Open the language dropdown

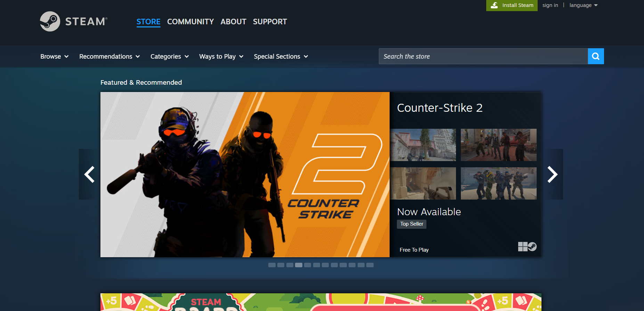pyautogui.click(x=583, y=5)
